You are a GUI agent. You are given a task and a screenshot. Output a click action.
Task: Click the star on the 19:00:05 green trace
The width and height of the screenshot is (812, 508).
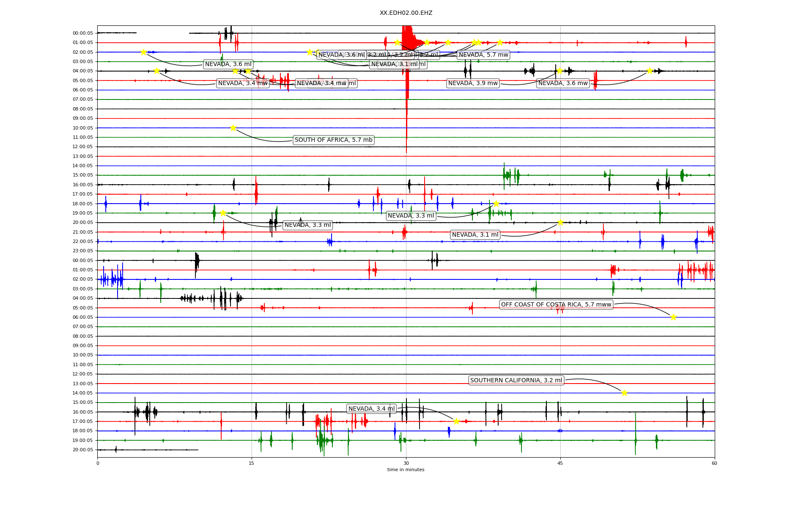pyautogui.click(x=223, y=213)
